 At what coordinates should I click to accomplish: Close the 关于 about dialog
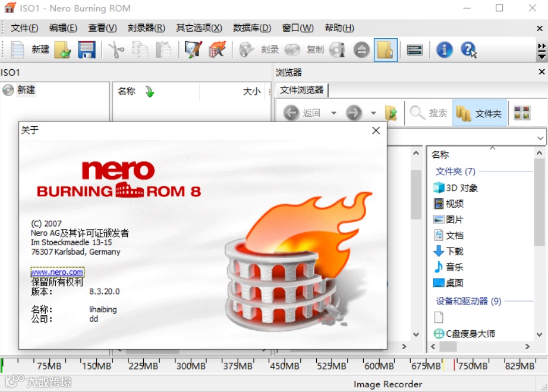click(x=376, y=130)
